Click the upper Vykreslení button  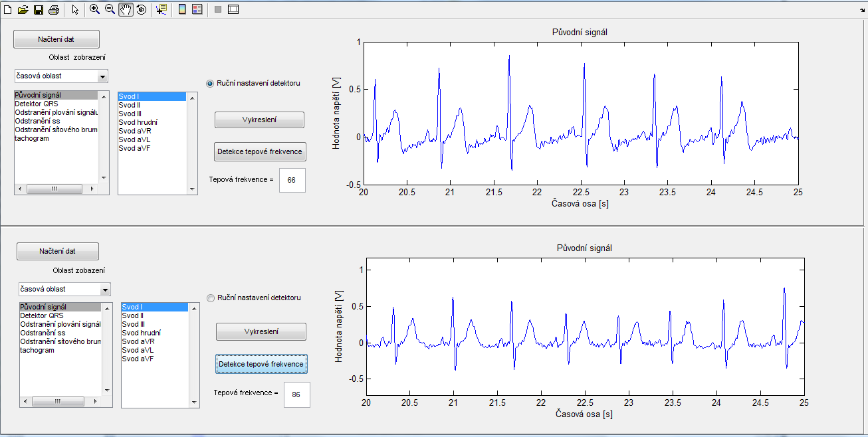pyautogui.click(x=259, y=120)
